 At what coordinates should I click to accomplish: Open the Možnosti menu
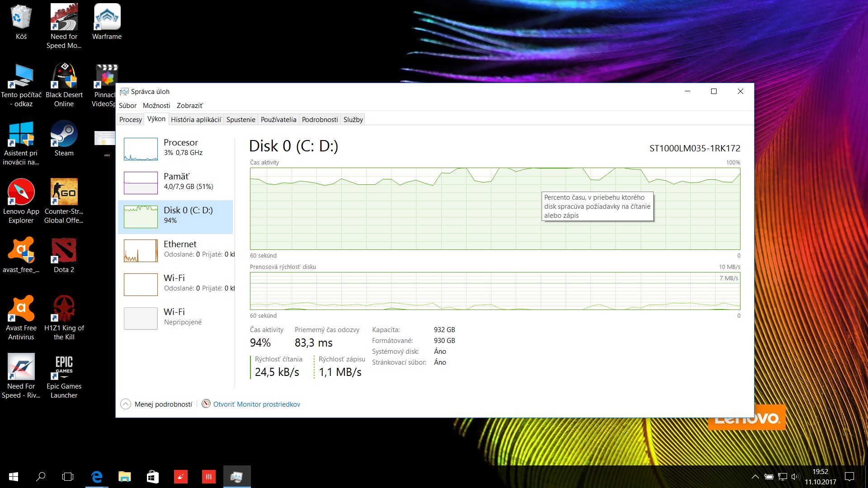156,106
